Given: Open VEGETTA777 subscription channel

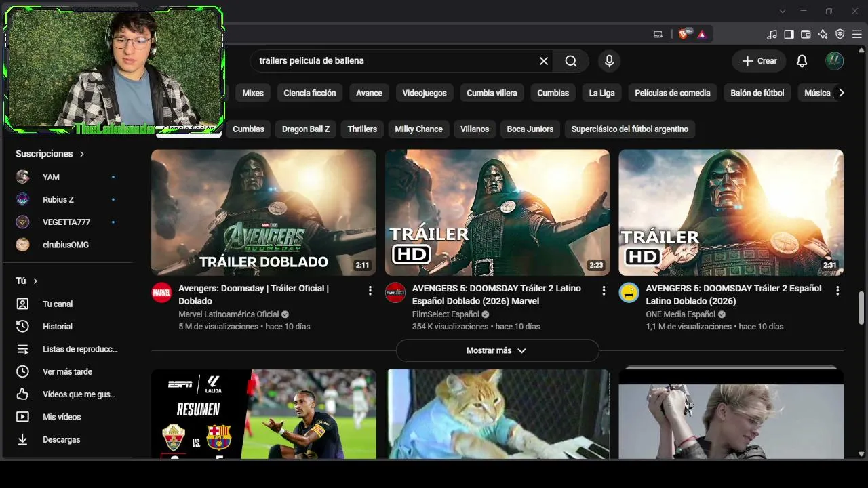Looking at the screenshot, I should point(68,222).
